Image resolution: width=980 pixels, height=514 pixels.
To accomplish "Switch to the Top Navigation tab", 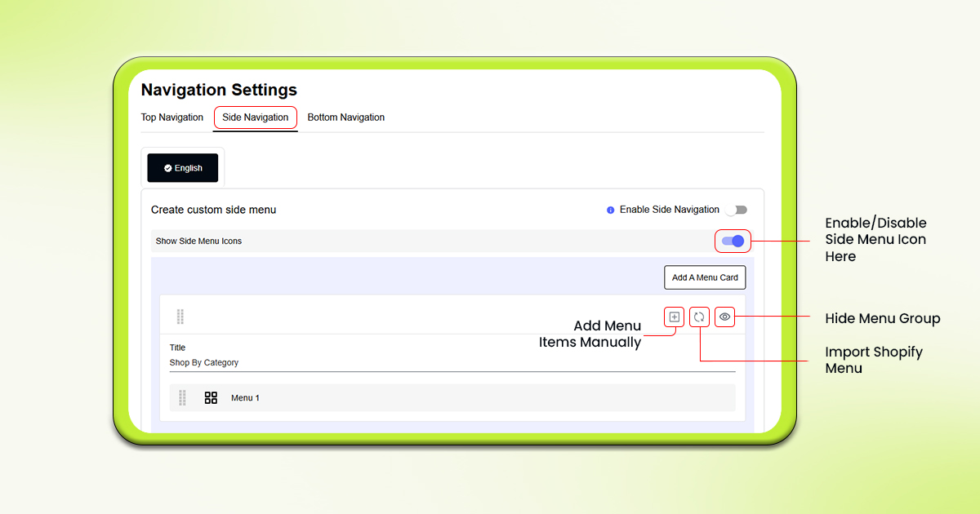I will tap(171, 117).
